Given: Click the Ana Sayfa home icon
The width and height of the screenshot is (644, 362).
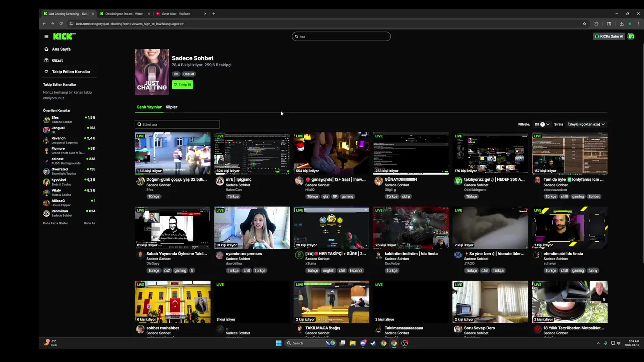Looking at the screenshot, I should (x=46, y=49).
